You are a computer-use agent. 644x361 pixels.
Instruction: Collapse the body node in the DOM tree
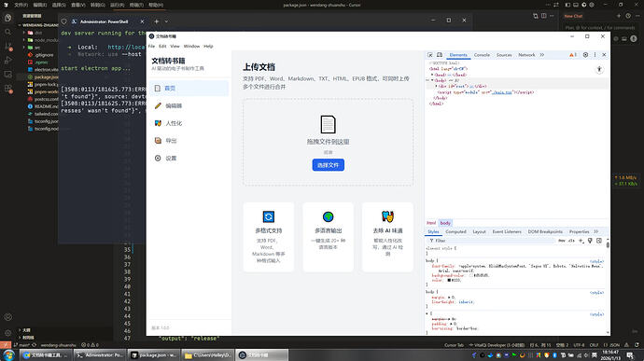coord(432,80)
